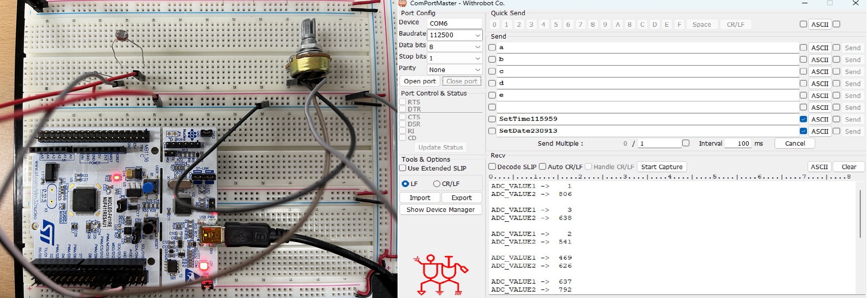The image size is (868, 298).
Task: Click the Interval milliseconds input field
Action: [739, 143]
